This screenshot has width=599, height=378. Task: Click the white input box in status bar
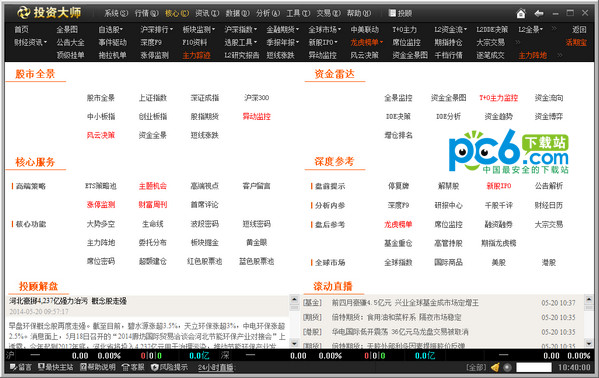(x=534, y=367)
